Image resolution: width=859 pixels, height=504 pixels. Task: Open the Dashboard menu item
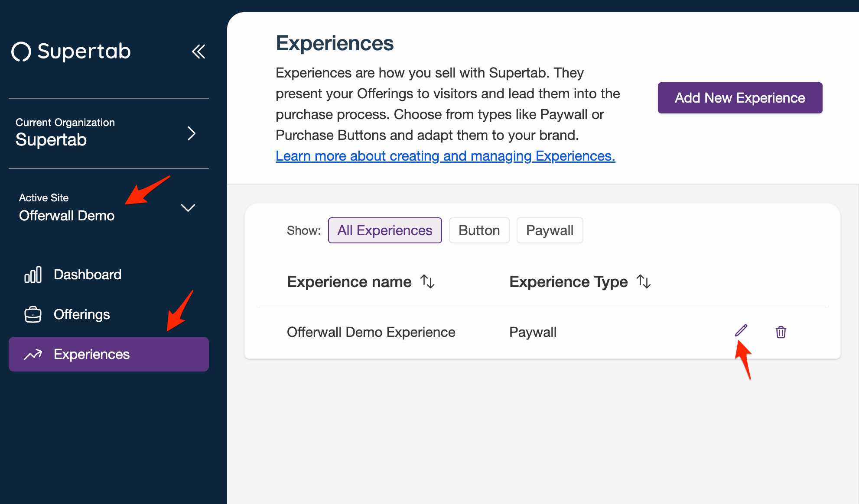pos(87,275)
